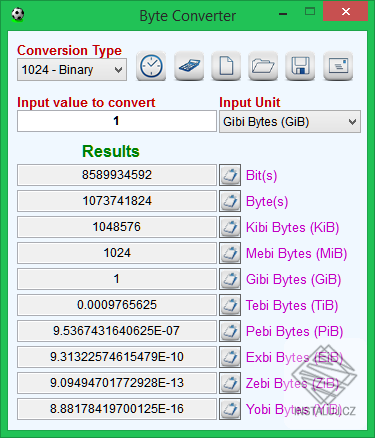Select the KiB result field 1048576
Screen dimensions: 375x438
(x=117, y=227)
